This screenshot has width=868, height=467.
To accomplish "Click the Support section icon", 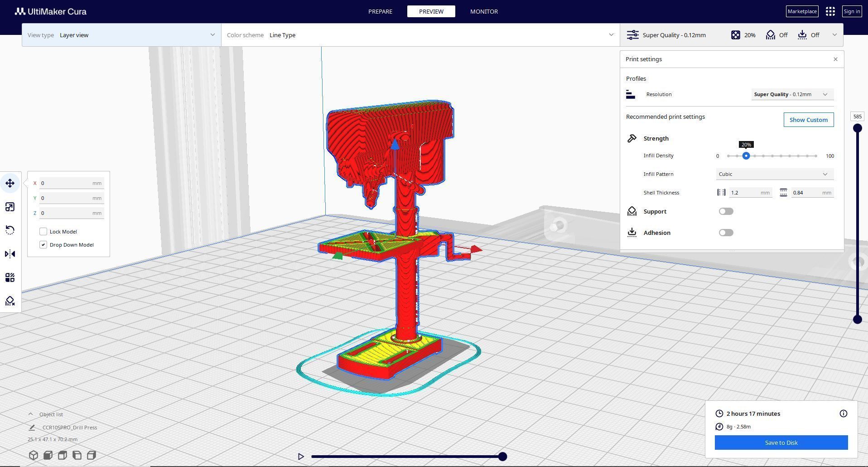I will [632, 211].
